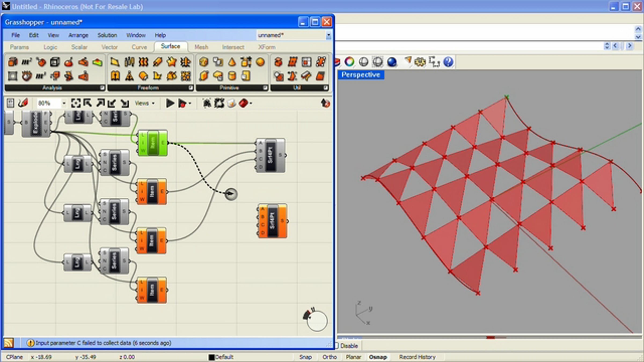Click the blue rendered sphere icon in Rhino
The height and width of the screenshot is (362, 644).
[x=392, y=62]
